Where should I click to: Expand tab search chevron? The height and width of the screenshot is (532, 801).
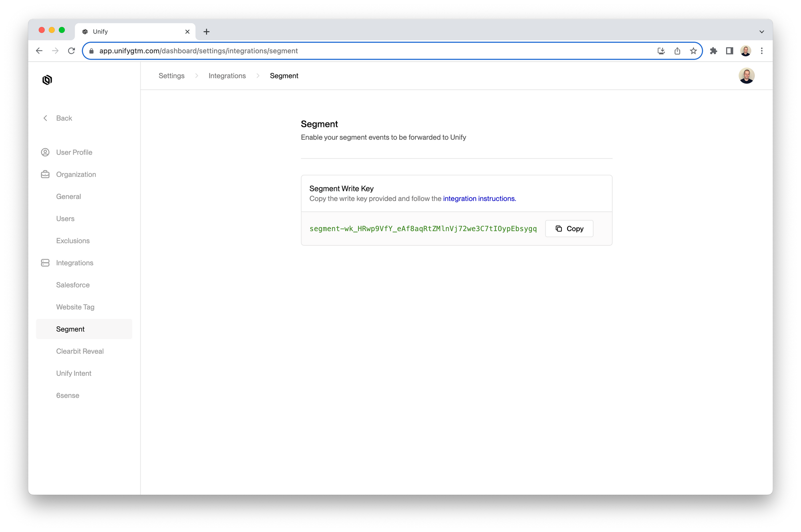761,32
